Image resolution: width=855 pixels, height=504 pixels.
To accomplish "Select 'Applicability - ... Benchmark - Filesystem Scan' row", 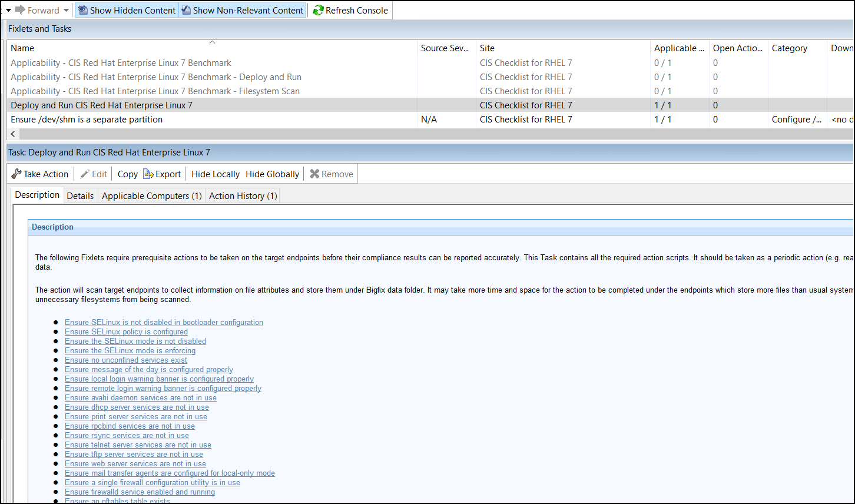I will coord(430,91).
